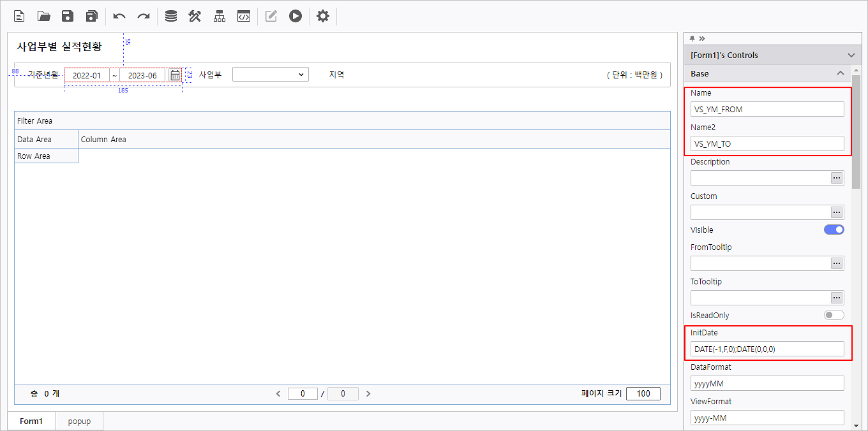The image size is (868, 431).
Task: Click the InitDate input field
Action: [767, 349]
